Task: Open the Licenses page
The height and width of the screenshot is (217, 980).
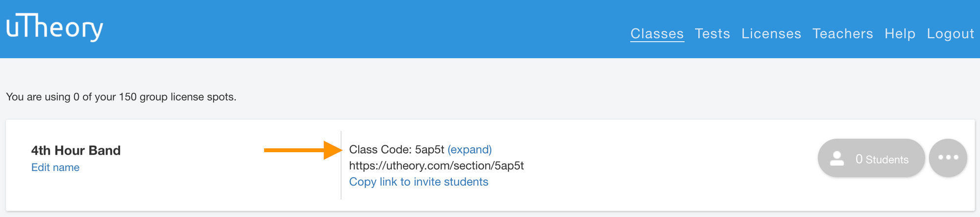Action: [771, 33]
